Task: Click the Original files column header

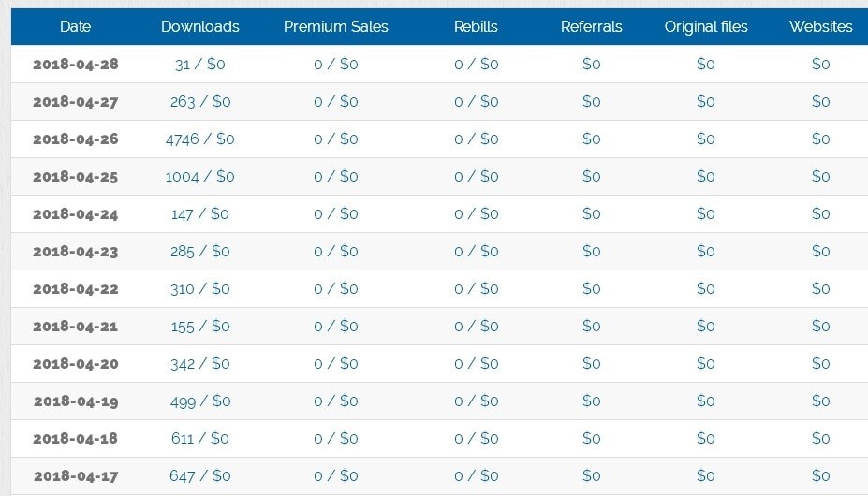Action: 706,26
